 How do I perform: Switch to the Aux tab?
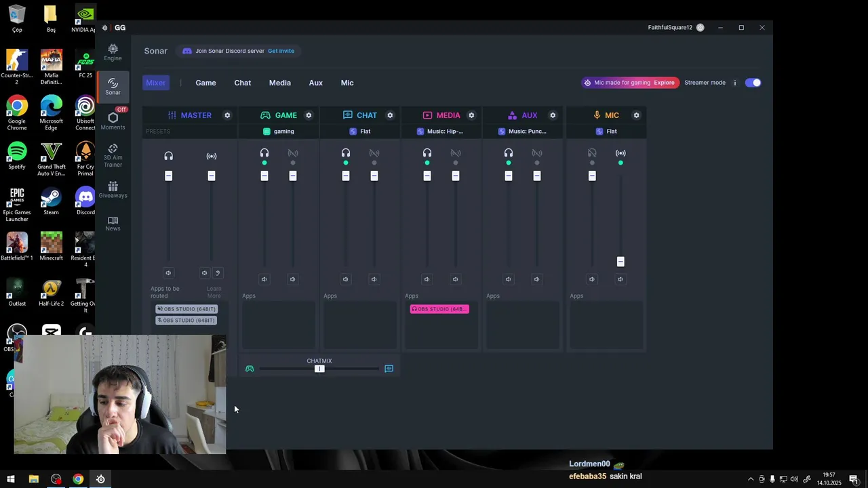[x=316, y=83]
